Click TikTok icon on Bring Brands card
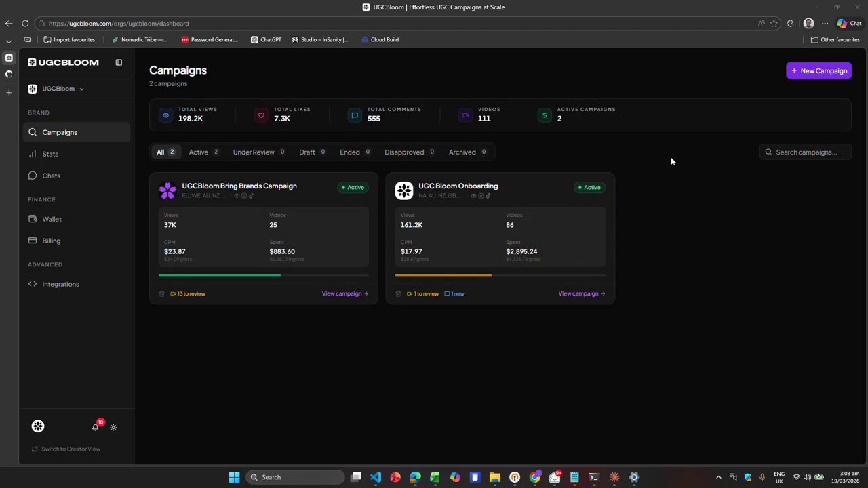This screenshot has height=488, width=868. 252,196
